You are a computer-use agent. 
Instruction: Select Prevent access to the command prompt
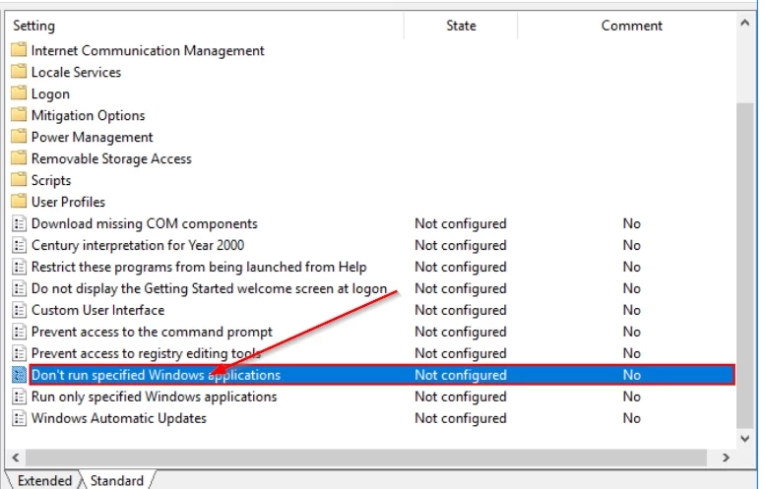(x=151, y=332)
